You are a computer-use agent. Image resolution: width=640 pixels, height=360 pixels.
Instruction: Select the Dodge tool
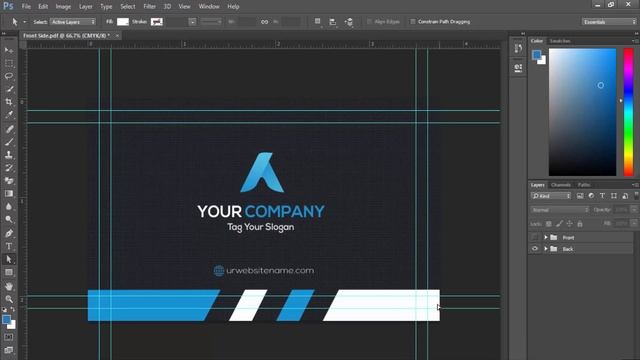[x=9, y=220]
